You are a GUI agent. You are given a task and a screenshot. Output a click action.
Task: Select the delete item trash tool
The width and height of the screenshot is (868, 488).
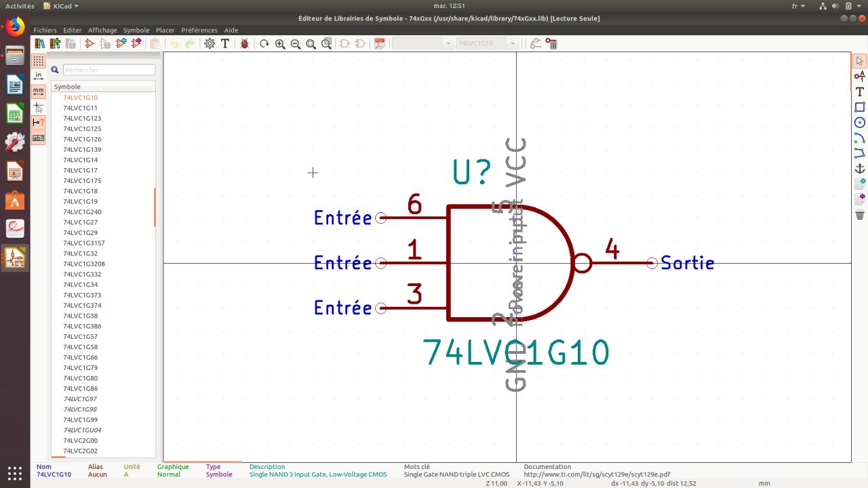click(860, 215)
